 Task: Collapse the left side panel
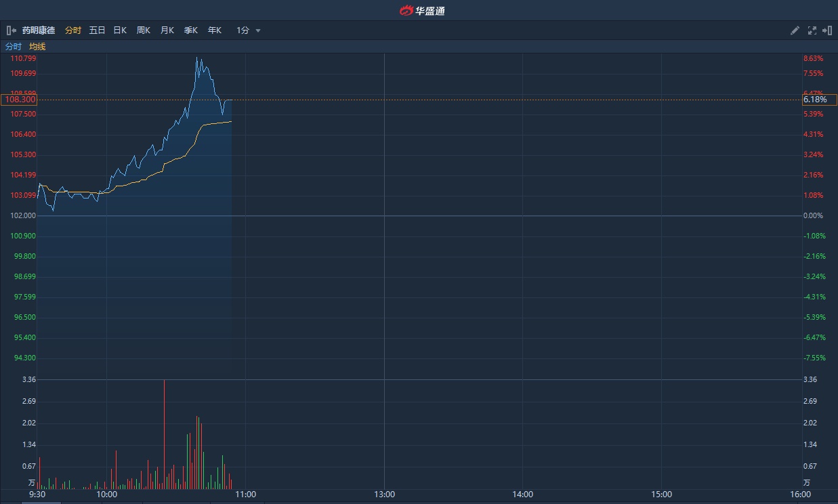click(11, 30)
